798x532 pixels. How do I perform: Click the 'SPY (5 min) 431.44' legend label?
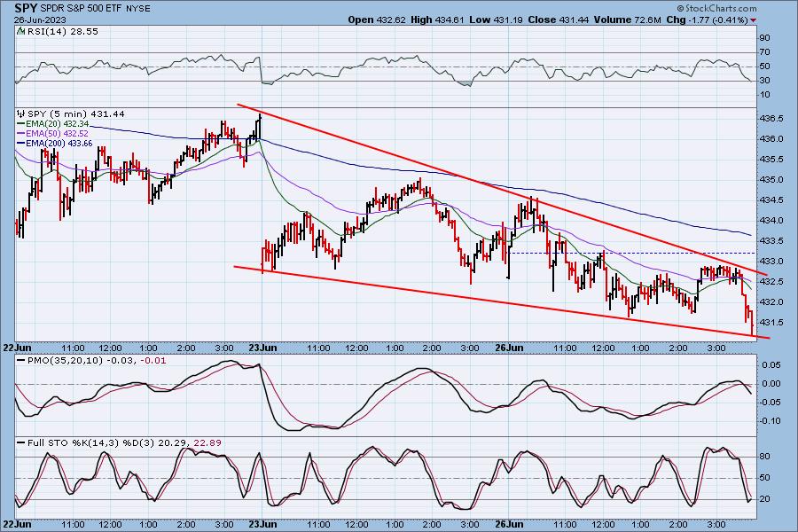[x=76, y=114]
